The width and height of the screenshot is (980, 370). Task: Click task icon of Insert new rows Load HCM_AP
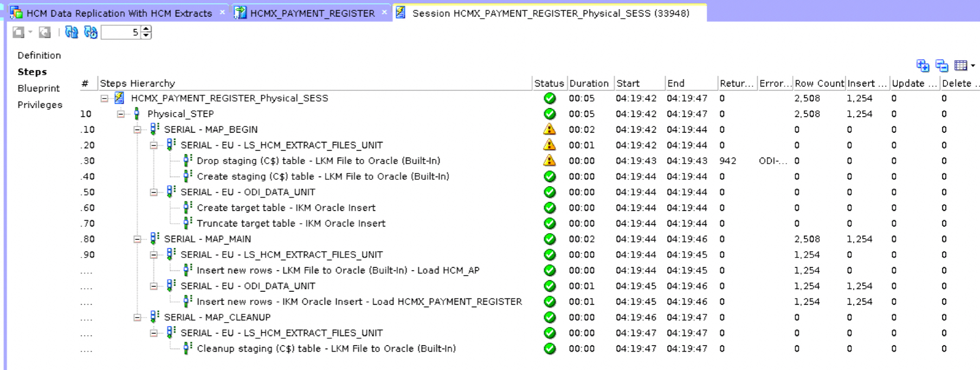(x=188, y=270)
